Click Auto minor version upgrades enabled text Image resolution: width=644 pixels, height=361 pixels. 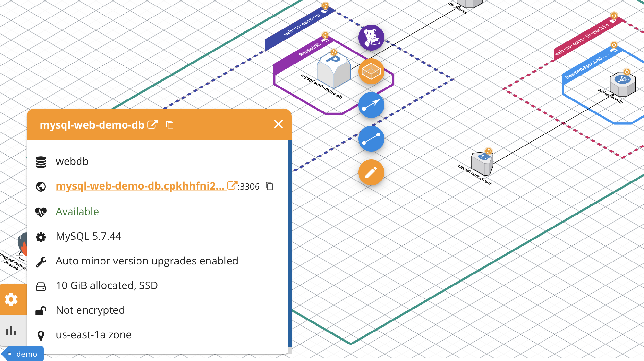[x=147, y=261]
